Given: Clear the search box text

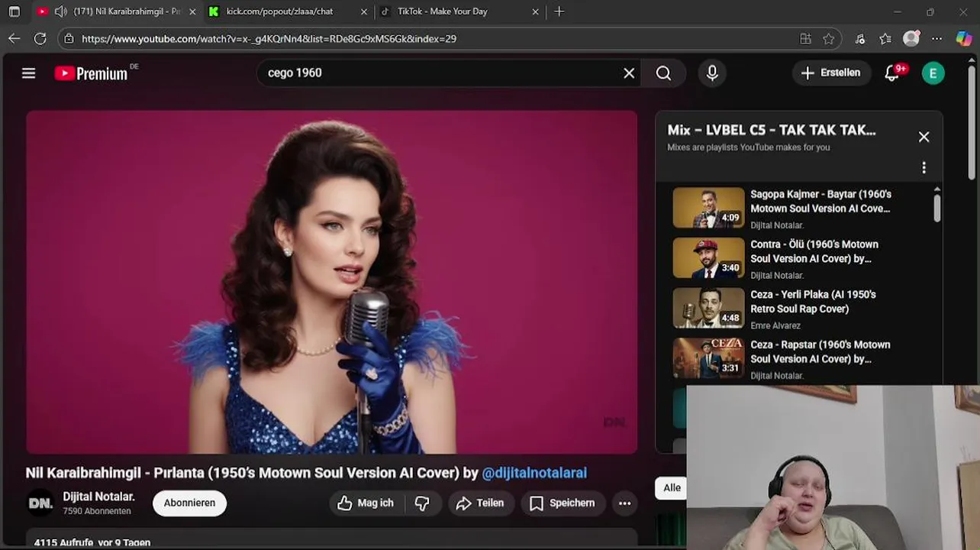Looking at the screenshot, I should tap(629, 73).
